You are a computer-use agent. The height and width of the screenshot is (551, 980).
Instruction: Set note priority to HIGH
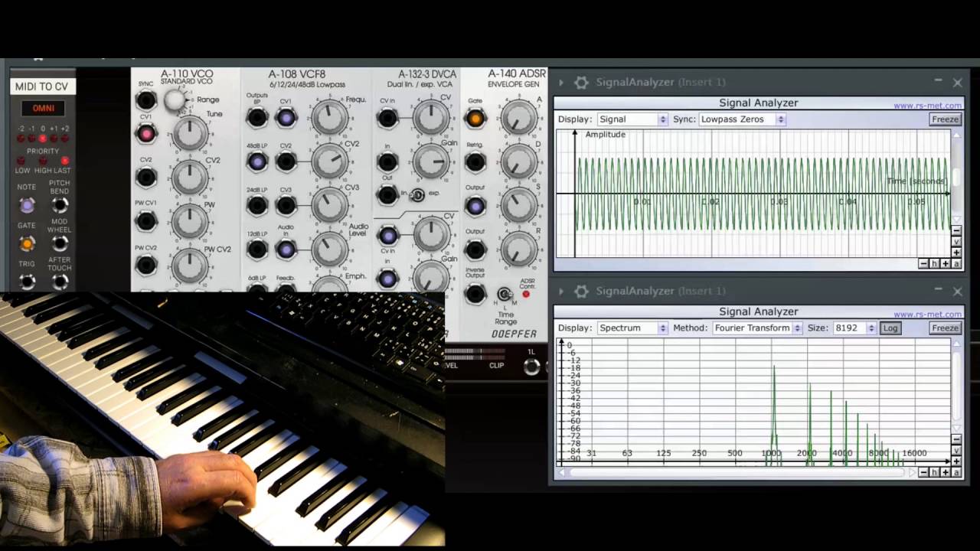[x=43, y=161]
